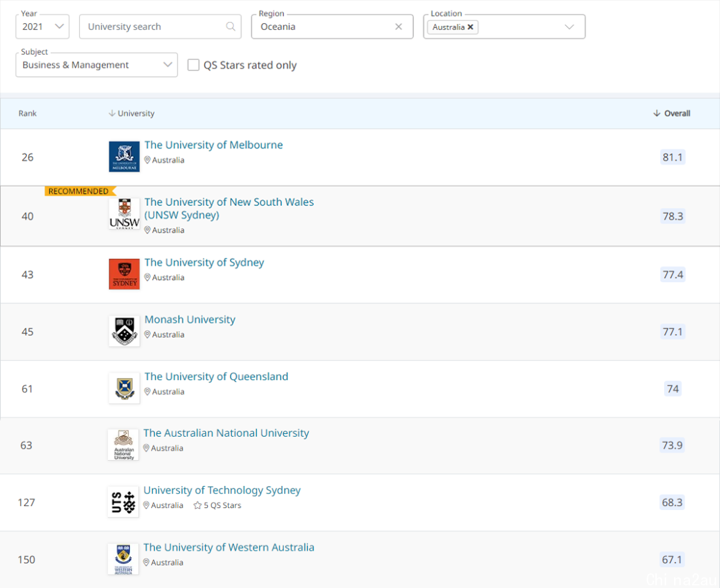
Task: Click the University search magnifier icon
Action: click(231, 27)
